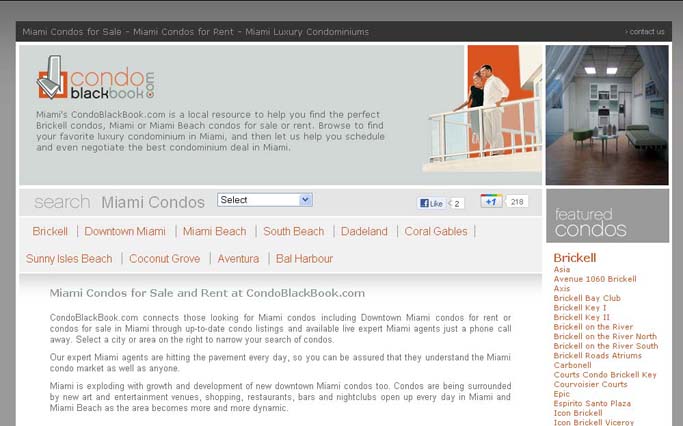The image size is (683, 426).
Task: Go to Aventura condos
Action: [238, 259]
